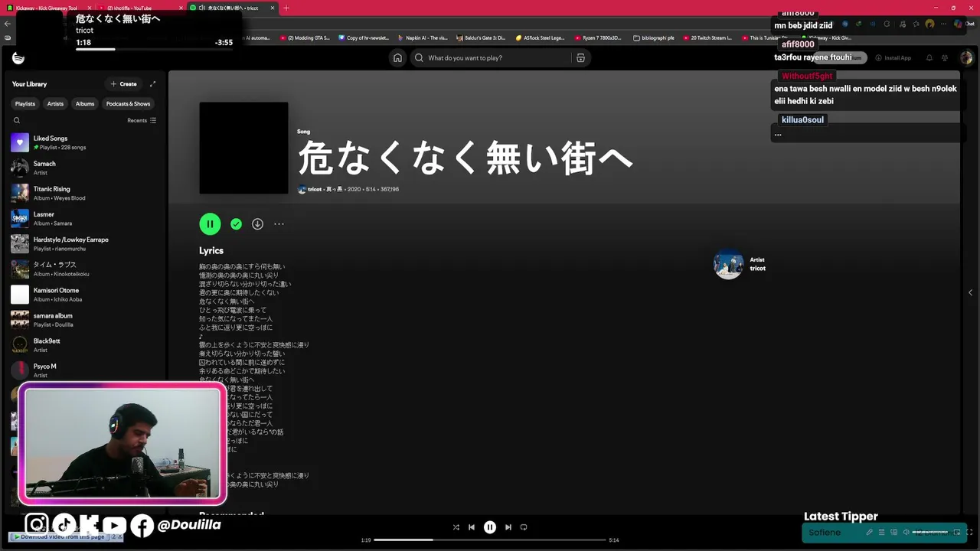This screenshot has height=551, width=980.
Task: Open the Lasmer album by Samara
Action: point(84,218)
